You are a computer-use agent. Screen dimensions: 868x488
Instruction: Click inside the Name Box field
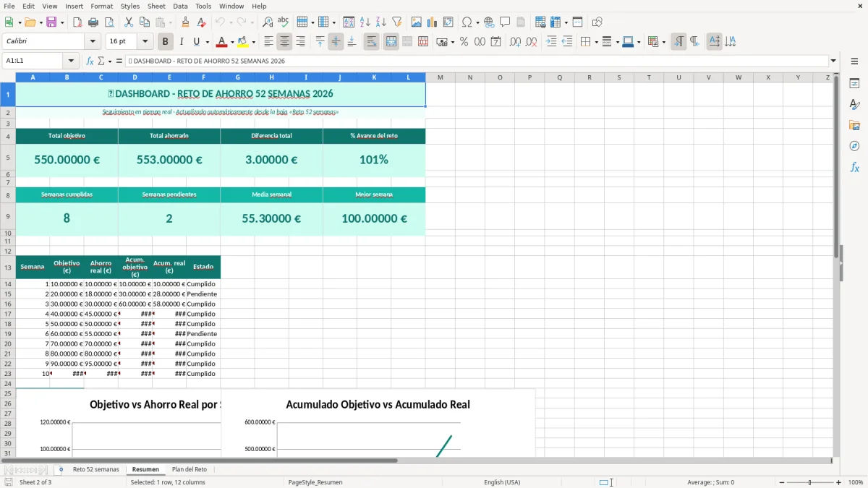click(33, 61)
